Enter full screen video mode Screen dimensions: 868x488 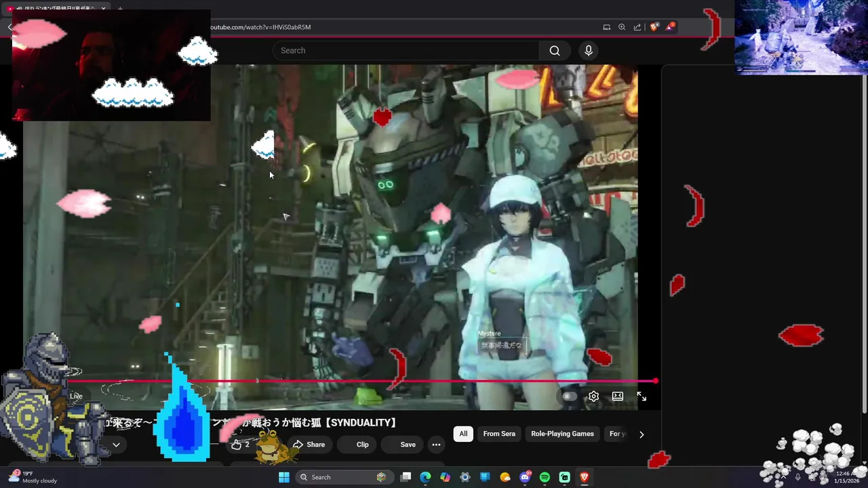point(642,396)
